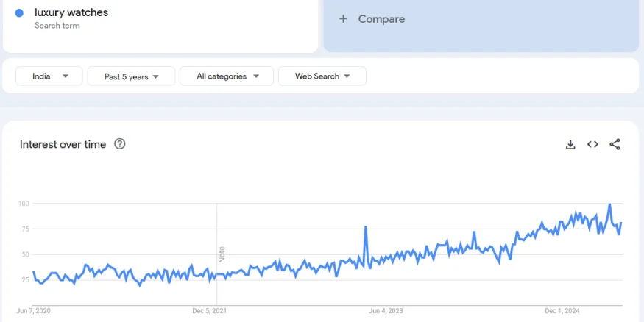Click the plus icon in Compare box
This screenshot has width=644, height=322.
click(343, 19)
